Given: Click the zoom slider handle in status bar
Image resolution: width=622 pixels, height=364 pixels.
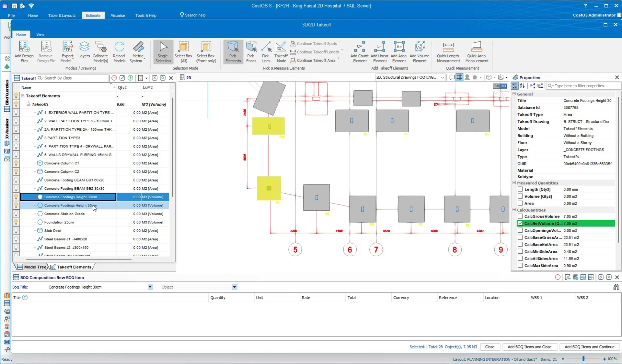Looking at the screenshot, I should pyautogui.click(x=583, y=359).
